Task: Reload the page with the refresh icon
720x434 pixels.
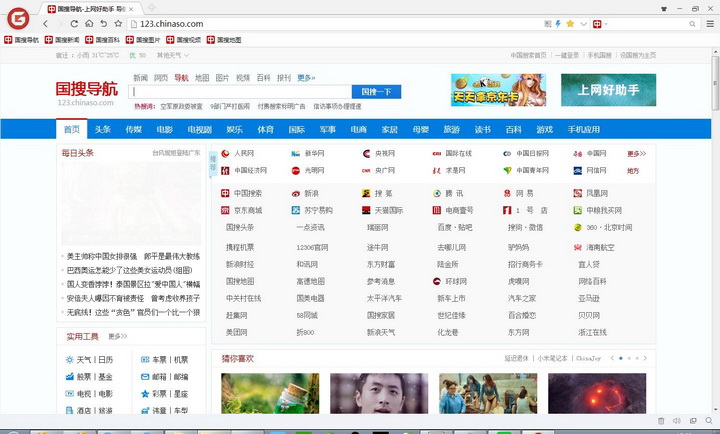Action: (x=74, y=23)
